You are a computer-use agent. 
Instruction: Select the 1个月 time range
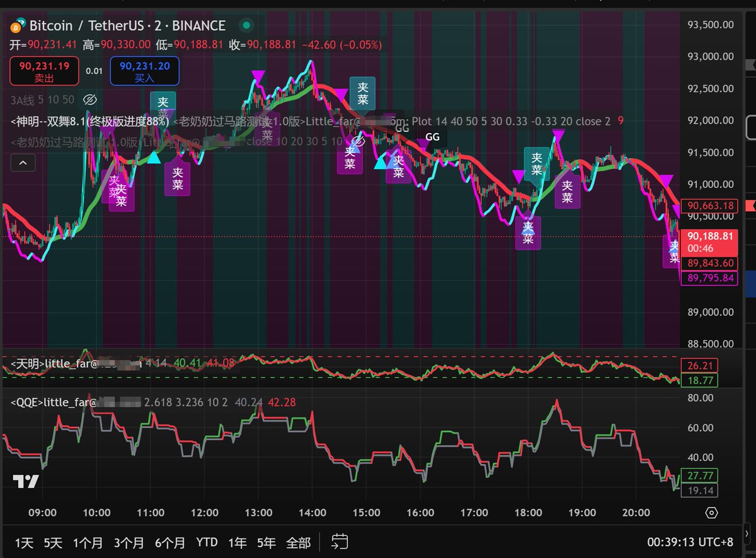point(88,542)
